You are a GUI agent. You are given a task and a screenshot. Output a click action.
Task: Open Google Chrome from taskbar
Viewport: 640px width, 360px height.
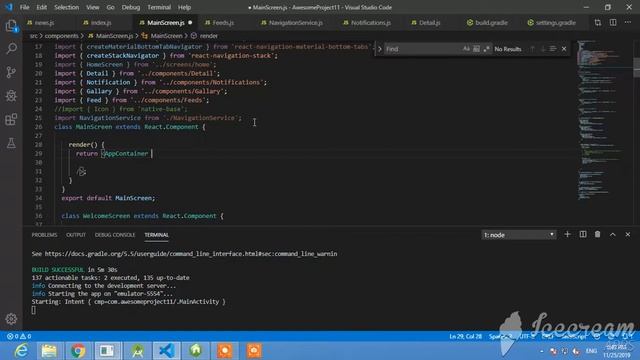coord(78,351)
